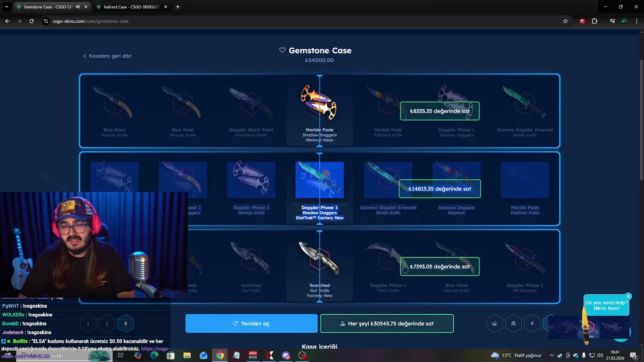The height and width of the screenshot is (362, 644).
Task: Click the case price ₺54000.00 text
Action: coord(319,60)
